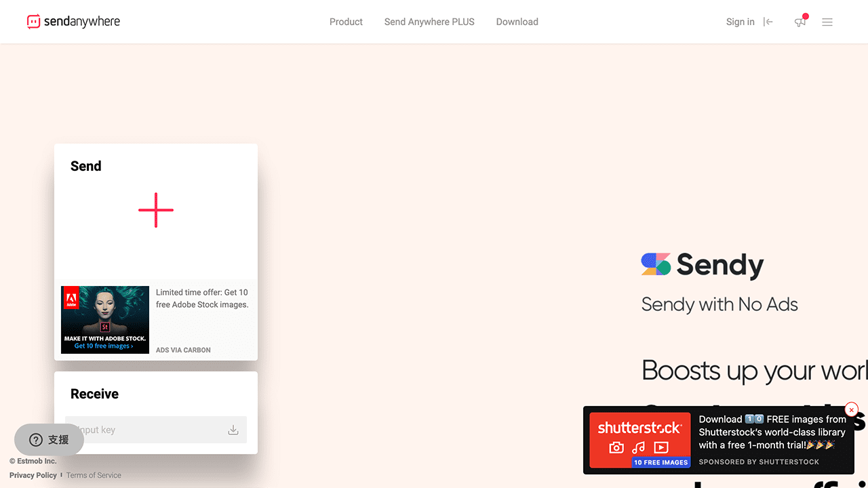Screen dimensions: 868x488
Task: Click the Shutterstock logo ad image
Action: coord(639,440)
